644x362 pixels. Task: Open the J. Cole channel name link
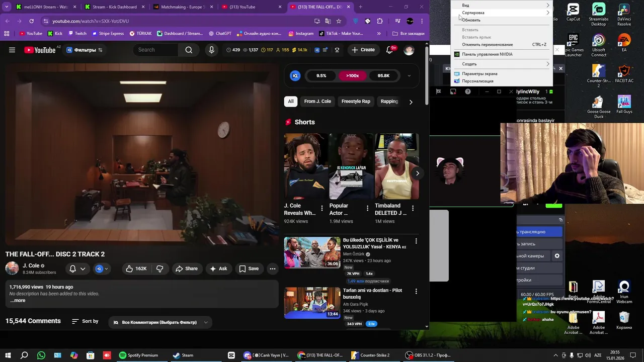(31, 265)
